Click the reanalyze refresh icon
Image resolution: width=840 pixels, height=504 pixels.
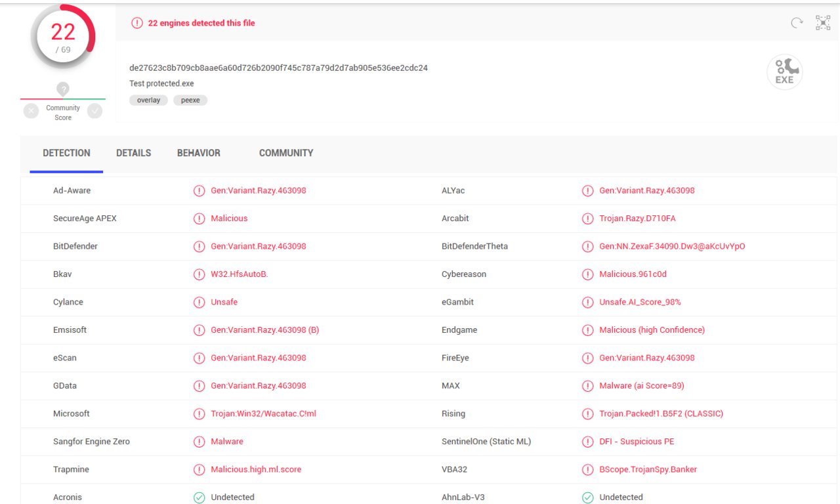(x=797, y=23)
